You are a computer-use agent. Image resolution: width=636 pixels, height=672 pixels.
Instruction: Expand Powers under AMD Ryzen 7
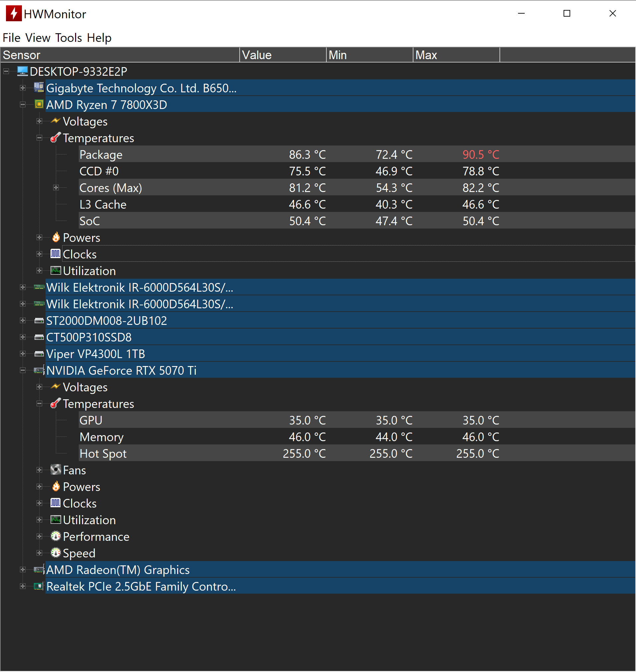tap(39, 238)
